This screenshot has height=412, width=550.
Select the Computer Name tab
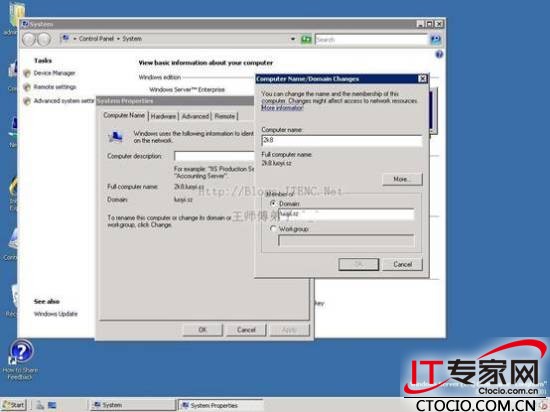pos(124,115)
